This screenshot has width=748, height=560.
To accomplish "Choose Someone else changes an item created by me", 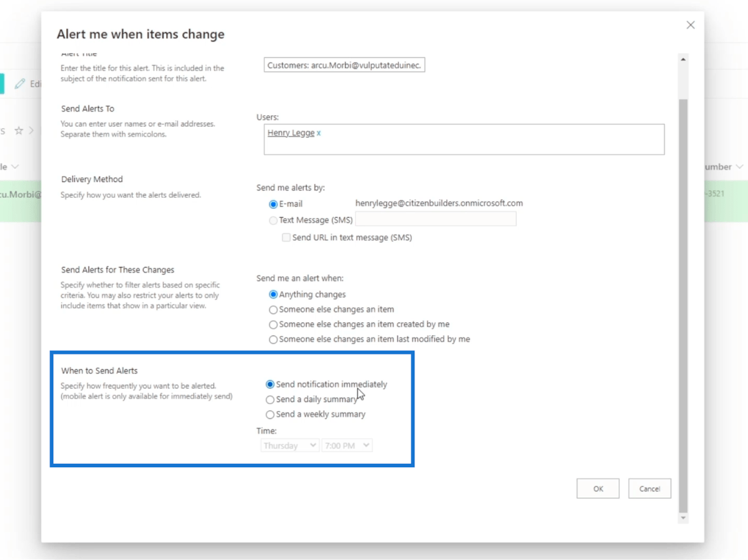I will 273,324.
